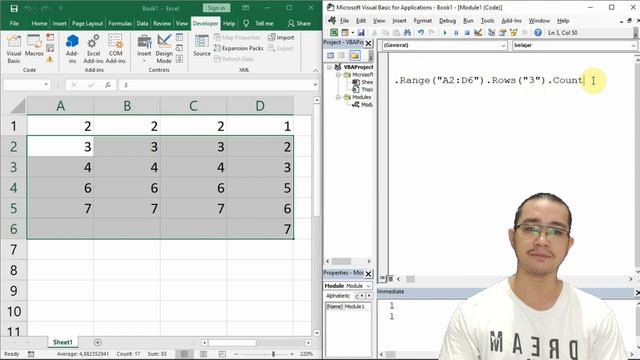This screenshot has width=640, height=360.
Task: Select cell A2 containing 3
Action: 60,147
